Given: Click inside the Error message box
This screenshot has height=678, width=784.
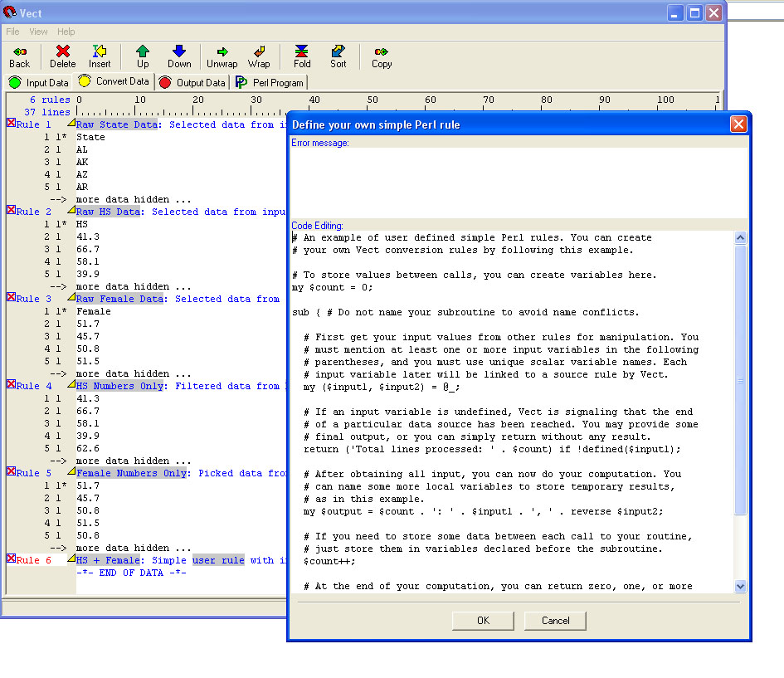Looking at the screenshot, I should pos(519,183).
